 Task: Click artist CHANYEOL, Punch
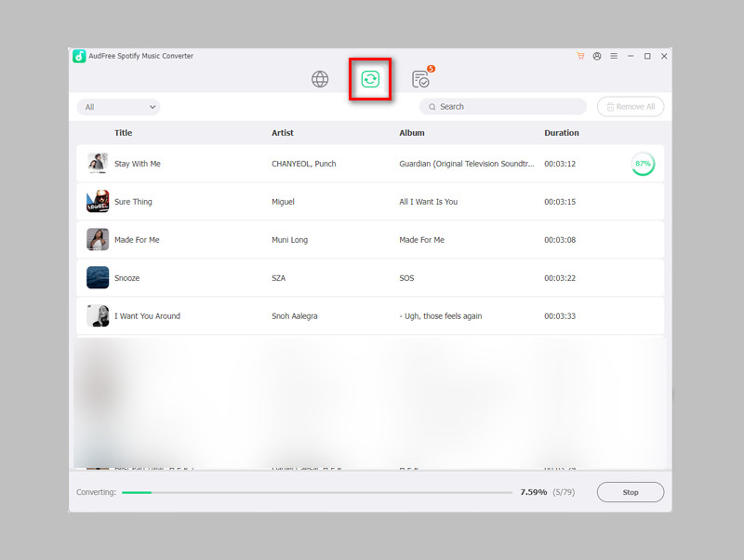(304, 164)
